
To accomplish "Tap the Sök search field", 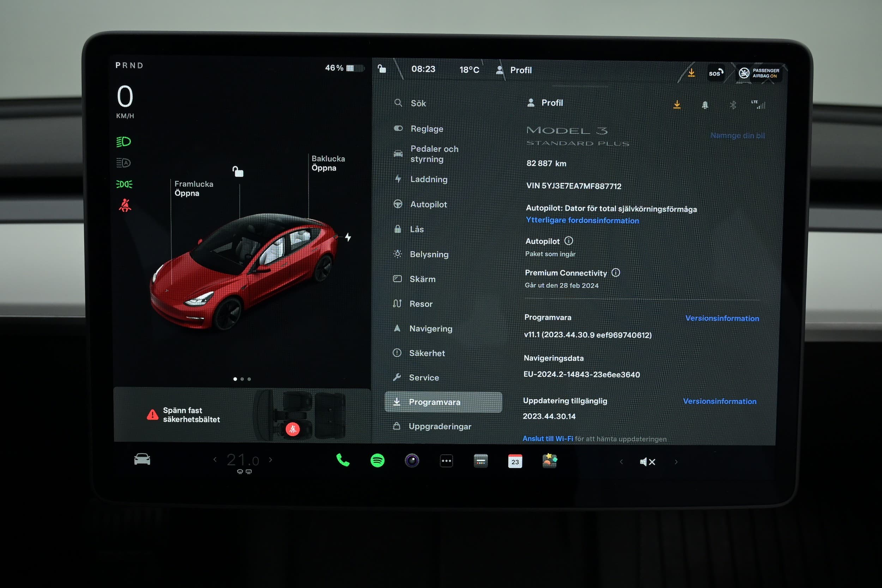I will [x=418, y=103].
